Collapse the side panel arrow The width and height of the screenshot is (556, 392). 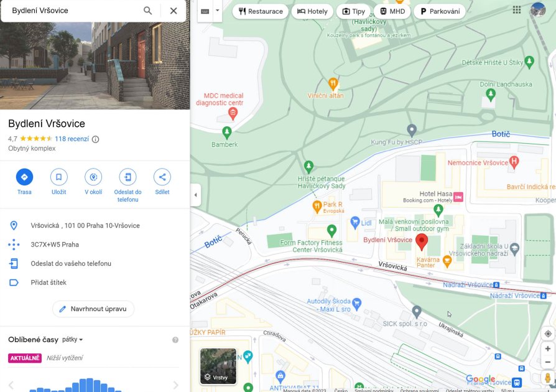(x=196, y=195)
